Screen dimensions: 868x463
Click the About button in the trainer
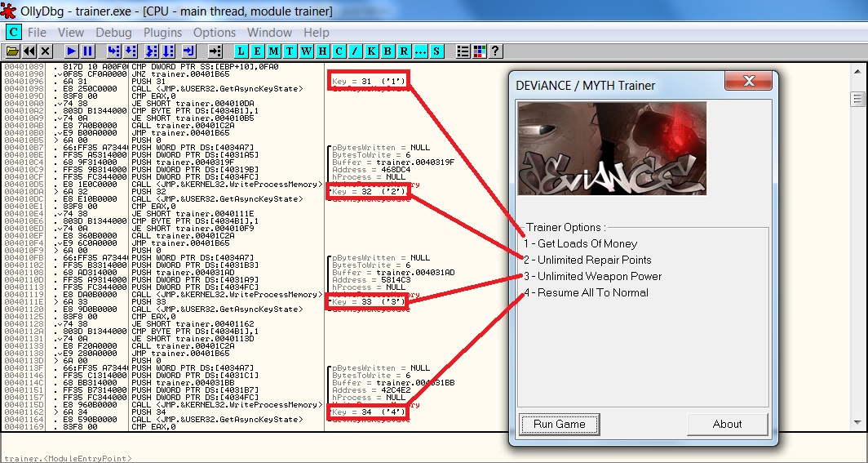tap(728, 425)
